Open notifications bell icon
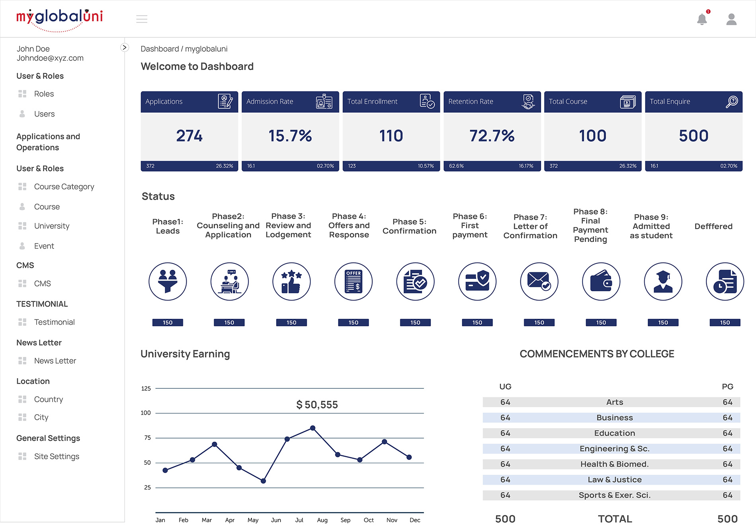The image size is (756, 532). coord(702,19)
